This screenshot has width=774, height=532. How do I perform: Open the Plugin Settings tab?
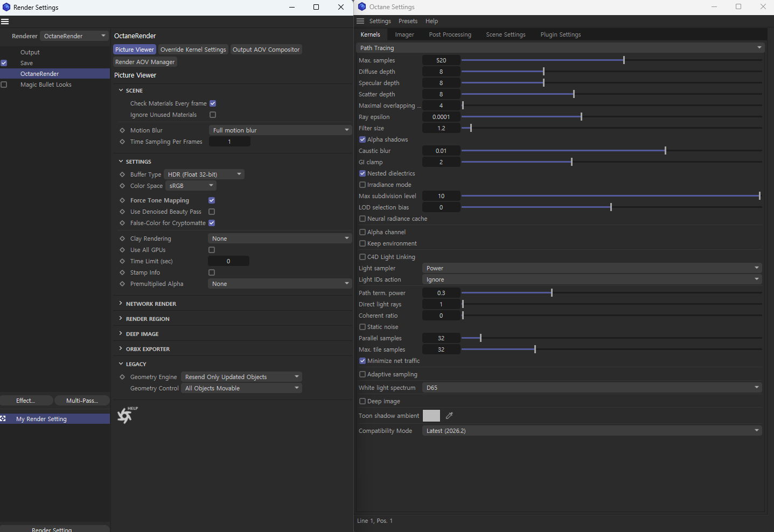tap(561, 34)
